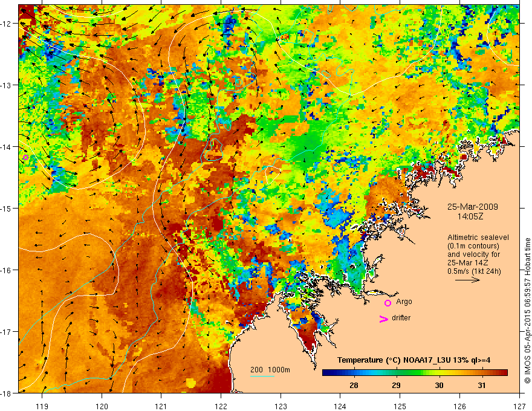Click the IMOS copyright timestamp text
This screenshot has height=411, width=532.
pos(527,311)
